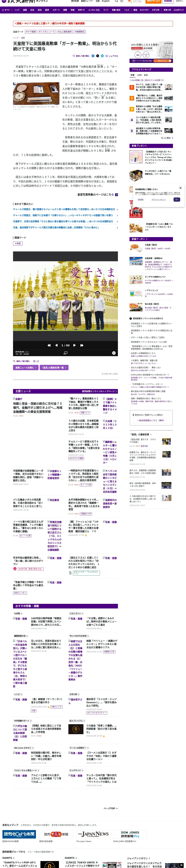The image size is (186, 868).
Task: Open the スポーツ navigation menu item
Action: coord(56,10)
